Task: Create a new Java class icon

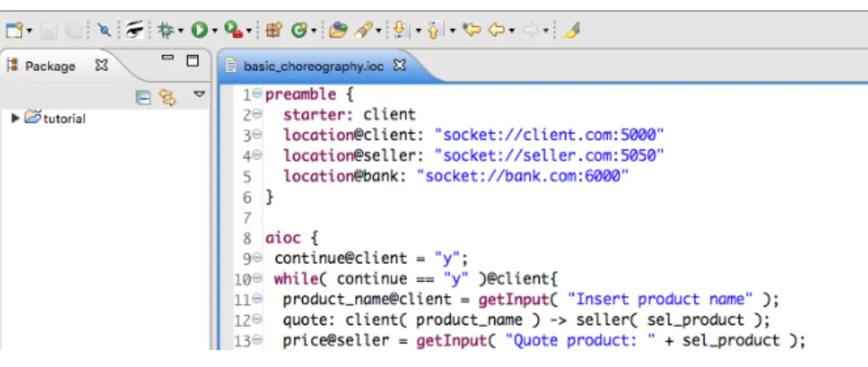Action: (x=299, y=30)
